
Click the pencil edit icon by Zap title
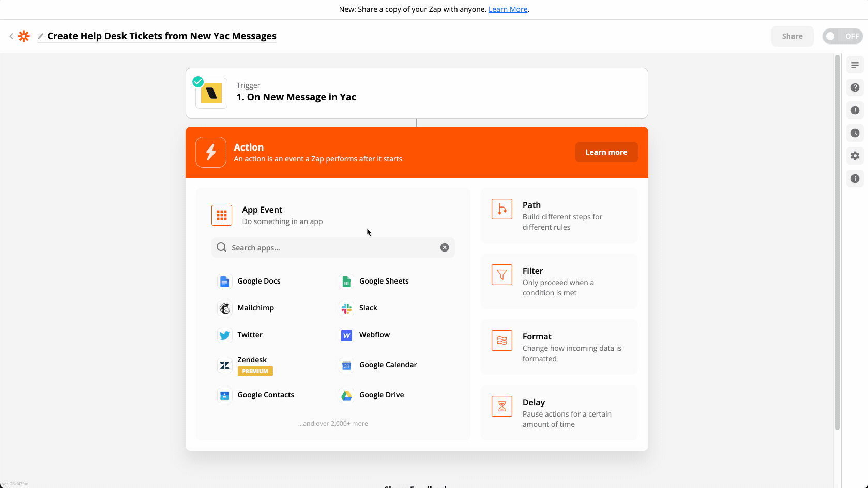41,36
